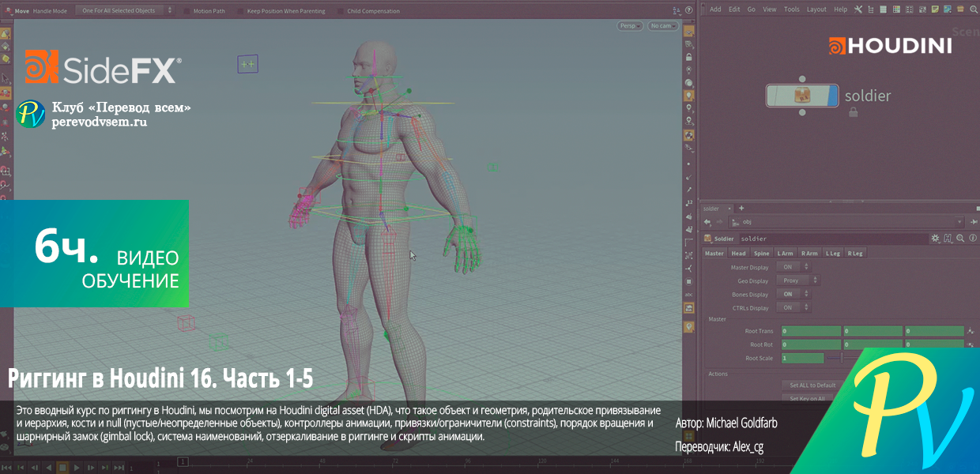The height and width of the screenshot is (474, 980).
Task: Click frame 24 on the timeline
Action: [x=250, y=460]
